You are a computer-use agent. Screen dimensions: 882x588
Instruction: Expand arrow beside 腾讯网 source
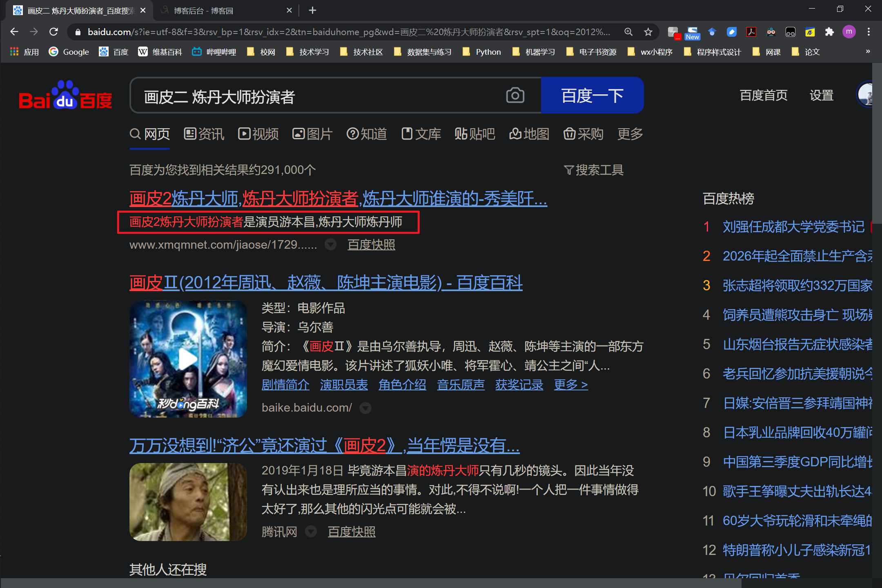tap(311, 532)
